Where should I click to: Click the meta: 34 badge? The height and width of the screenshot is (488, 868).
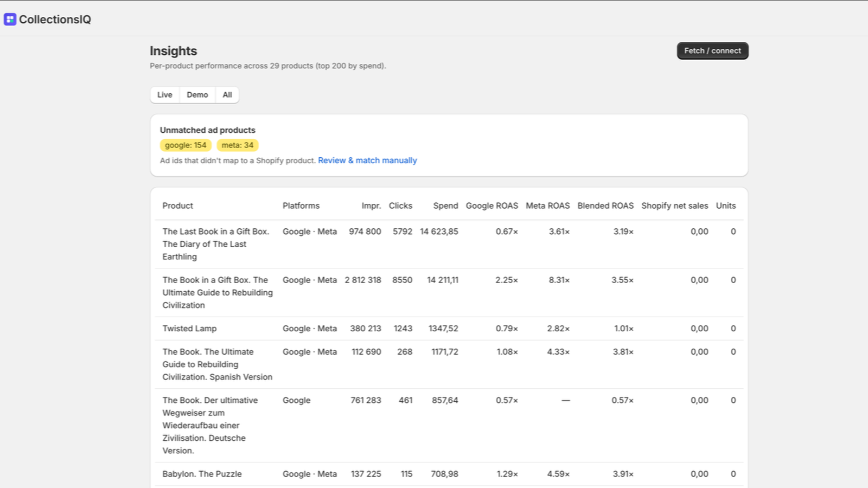tap(238, 145)
